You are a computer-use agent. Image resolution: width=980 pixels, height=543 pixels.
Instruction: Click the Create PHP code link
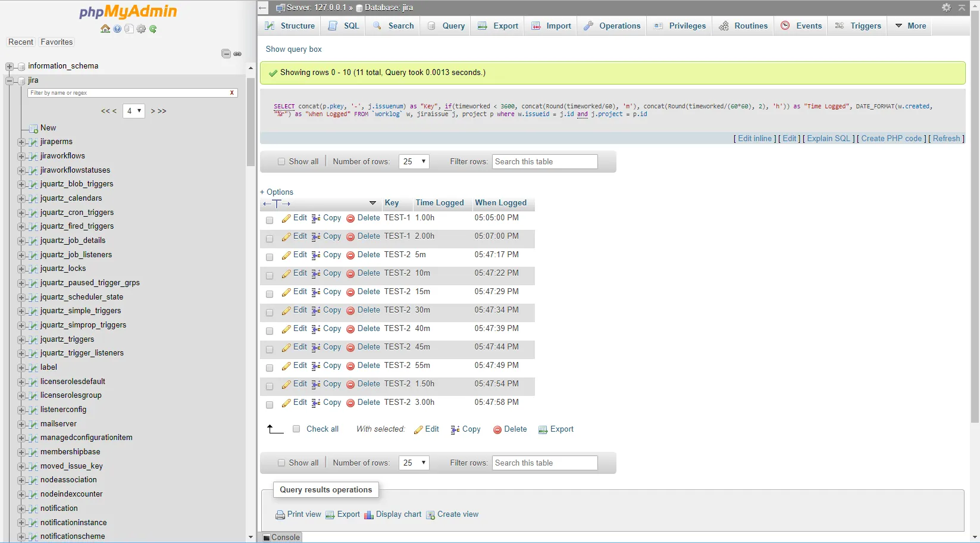[x=891, y=138]
